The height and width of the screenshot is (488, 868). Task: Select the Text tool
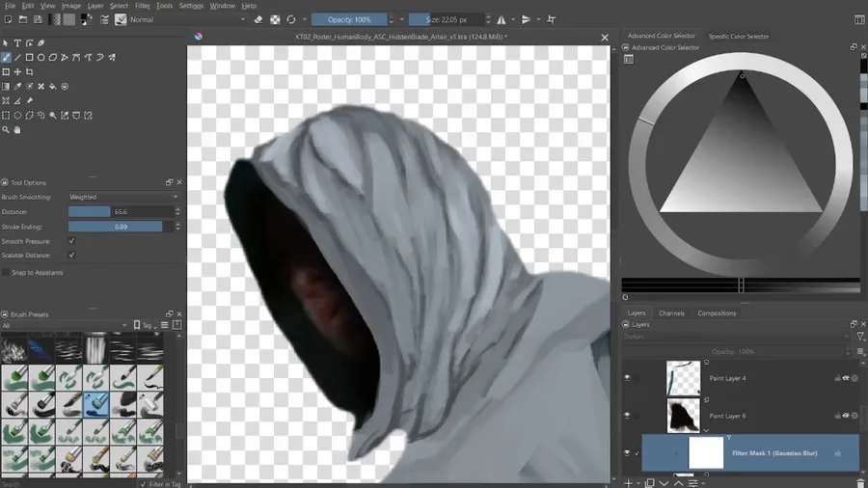[x=17, y=42]
